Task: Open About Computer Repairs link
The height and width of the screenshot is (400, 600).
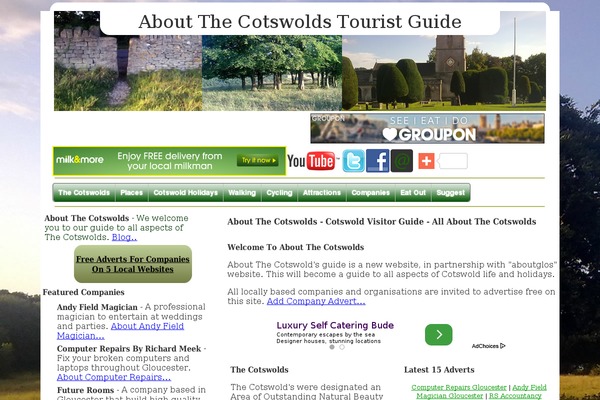Action: [114, 377]
